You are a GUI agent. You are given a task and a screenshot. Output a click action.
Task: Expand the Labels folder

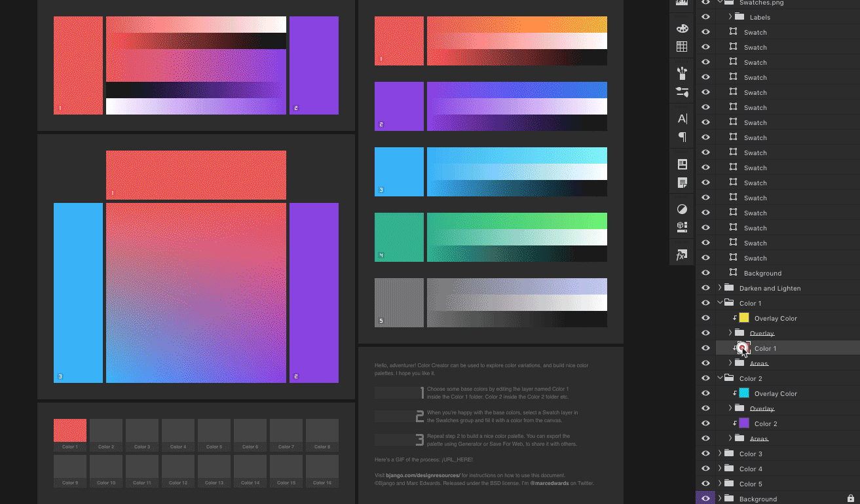pyautogui.click(x=730, y=17)
